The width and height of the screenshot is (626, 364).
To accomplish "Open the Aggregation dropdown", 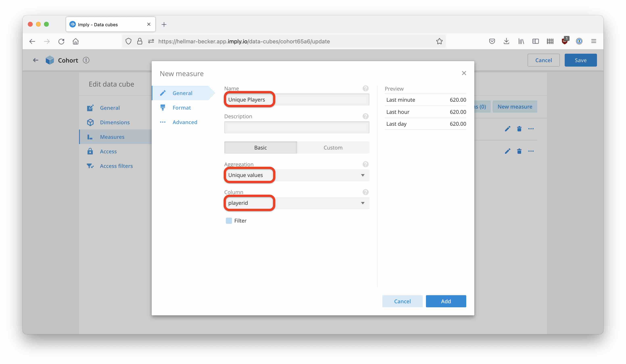I will pos(296,175).
